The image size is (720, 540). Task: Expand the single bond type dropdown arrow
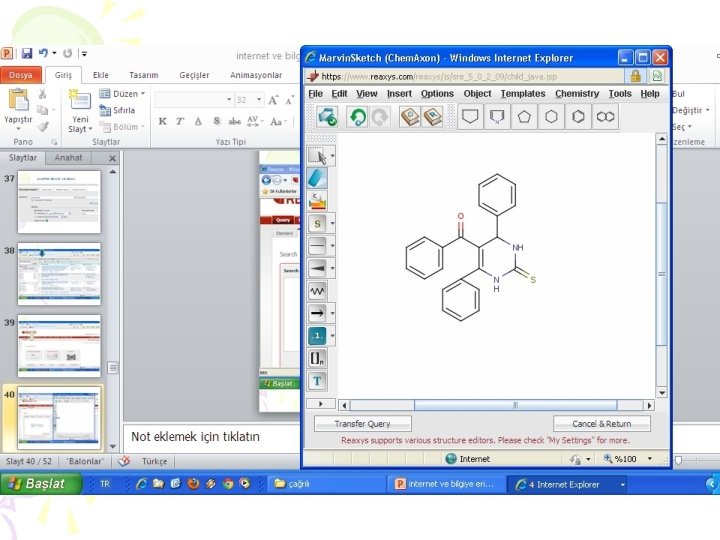point(332,246)
